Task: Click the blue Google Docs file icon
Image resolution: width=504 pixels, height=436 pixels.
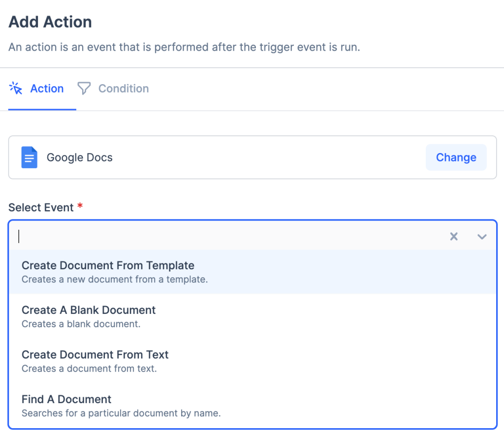Action: [x=30, y=157]
